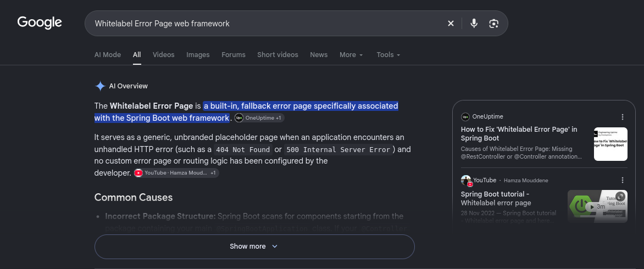The height and width of the screenshot is (269, 644).
Task: Open Spring Boot tutorial Whitelabel error page link
Action: [x=496, y=199]
